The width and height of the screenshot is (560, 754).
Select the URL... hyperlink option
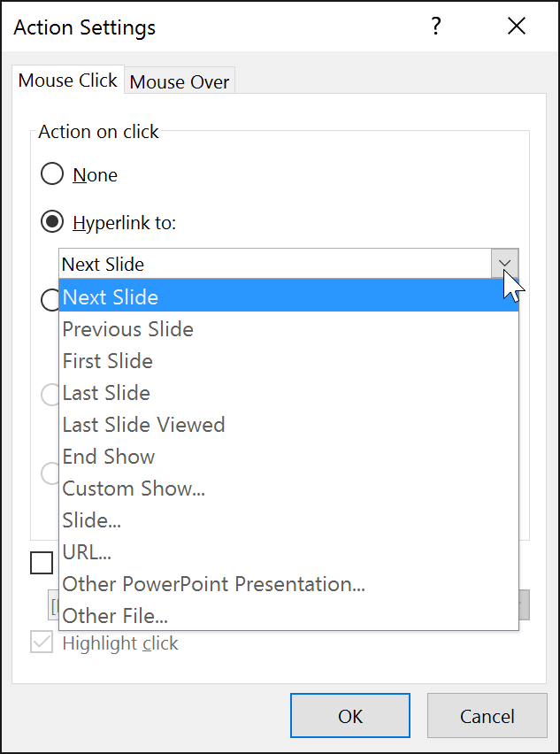pyautogui.click(x=86, y=551)
